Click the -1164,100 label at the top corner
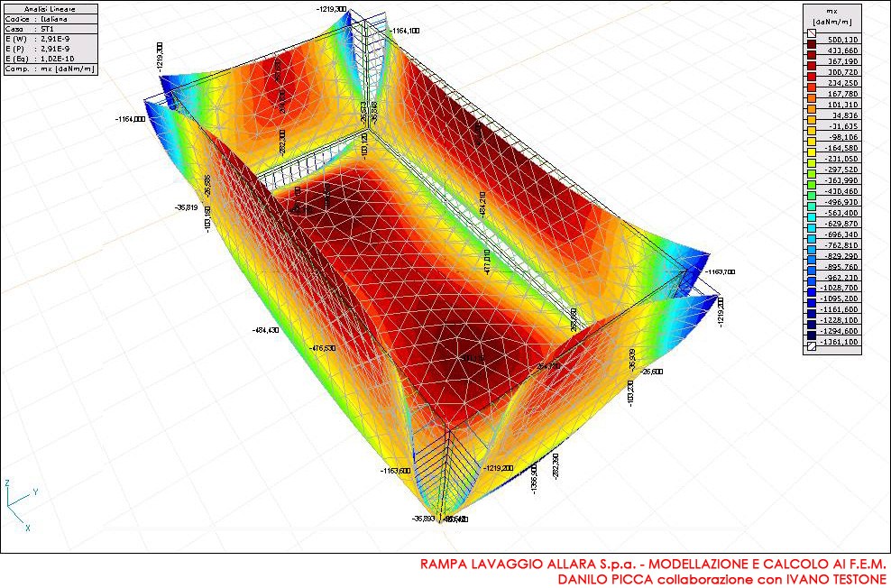This screenshot has width=891, height=588. [x=404, y=31]
